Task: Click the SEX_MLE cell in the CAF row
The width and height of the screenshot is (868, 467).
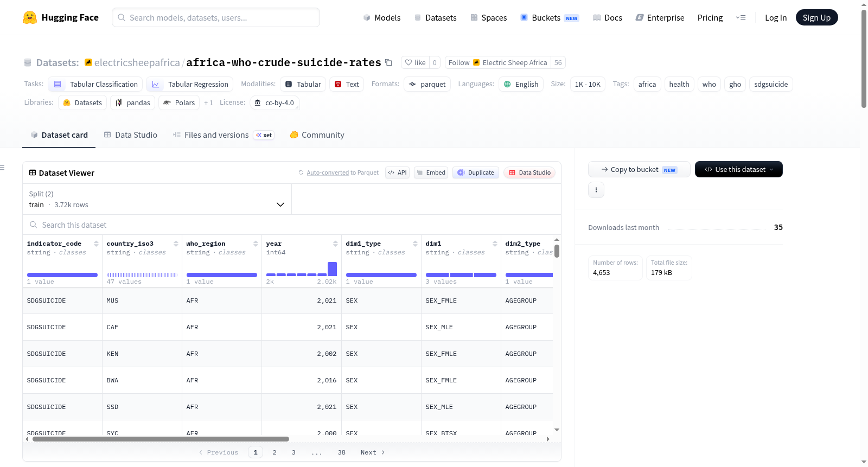Action: (461, 327)
